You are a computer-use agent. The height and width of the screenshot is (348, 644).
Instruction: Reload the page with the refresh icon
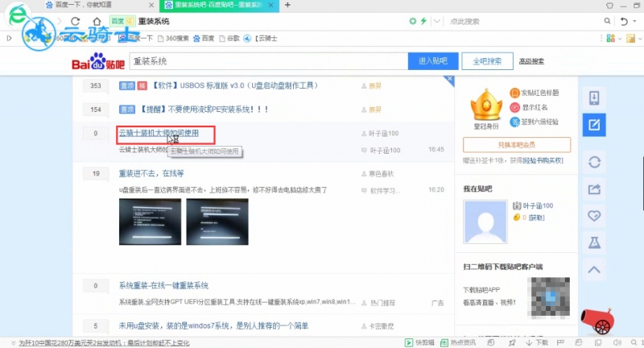pos(75,22)
